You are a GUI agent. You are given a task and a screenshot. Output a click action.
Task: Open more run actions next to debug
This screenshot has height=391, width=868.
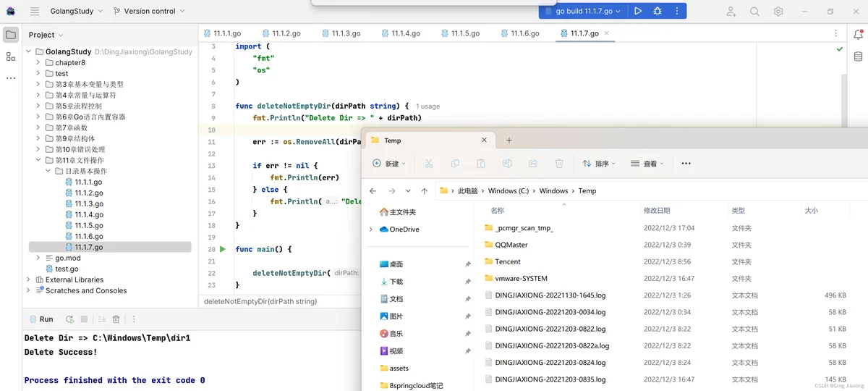tap(676, 11)
